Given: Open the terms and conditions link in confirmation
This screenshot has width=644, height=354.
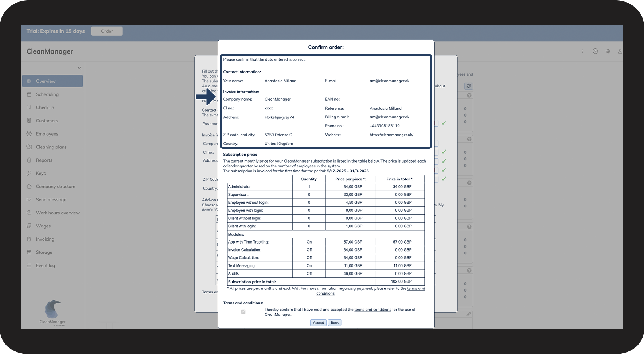Looking at the screenshot, I should (x=372, y=310).
